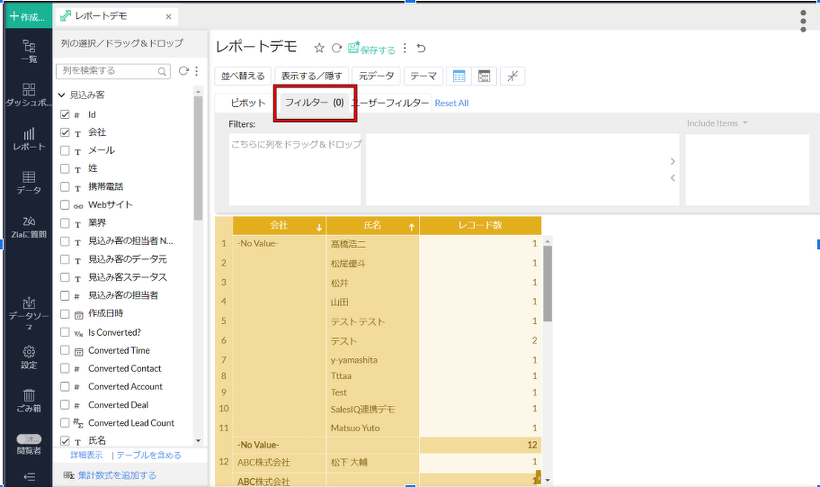820x487 pixels.
Task: Click the undo arrow icon near 保存する
Action: [x=421, y=48]
